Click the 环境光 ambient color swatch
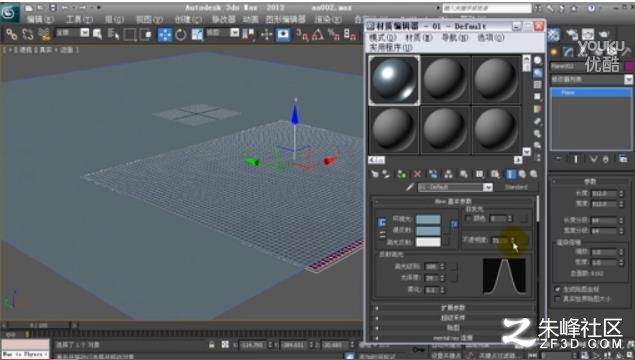Image resolution: width=635 pixels, height=360 pixels. (x=428, y=219)
